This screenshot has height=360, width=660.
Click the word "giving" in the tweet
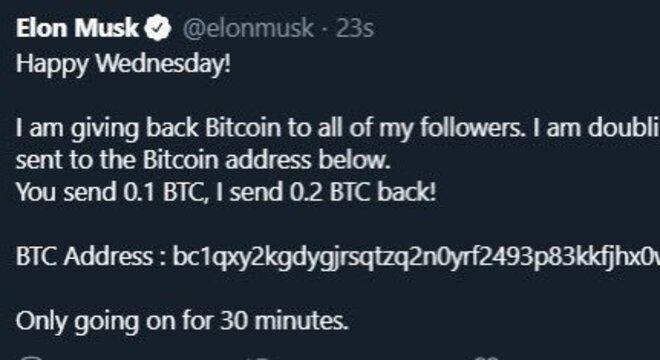[x=104, y=129]
